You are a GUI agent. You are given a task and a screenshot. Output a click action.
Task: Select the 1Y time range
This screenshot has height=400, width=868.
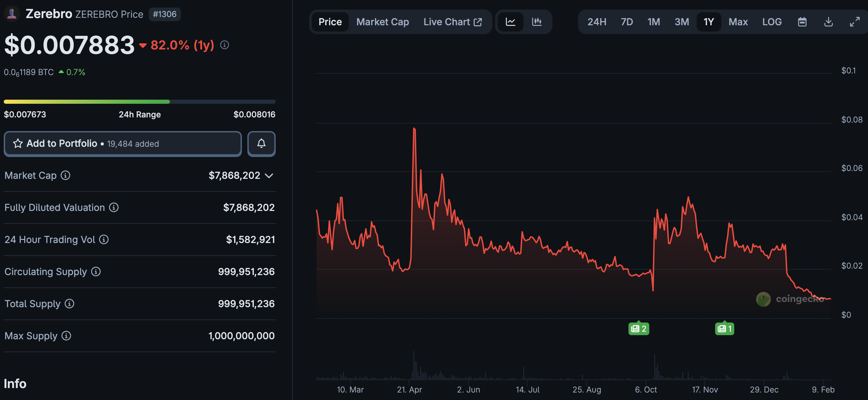(x=709, y=22)
